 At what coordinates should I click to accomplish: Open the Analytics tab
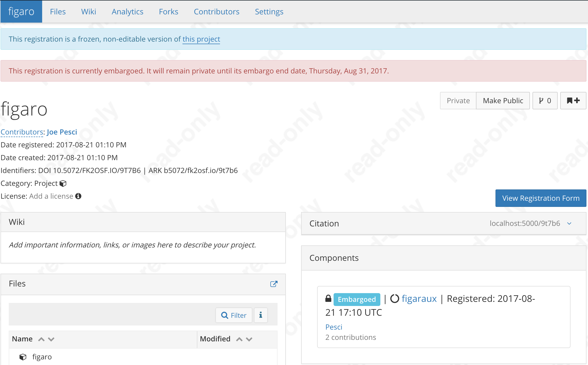pyautogui.click(x=127, y=12)
